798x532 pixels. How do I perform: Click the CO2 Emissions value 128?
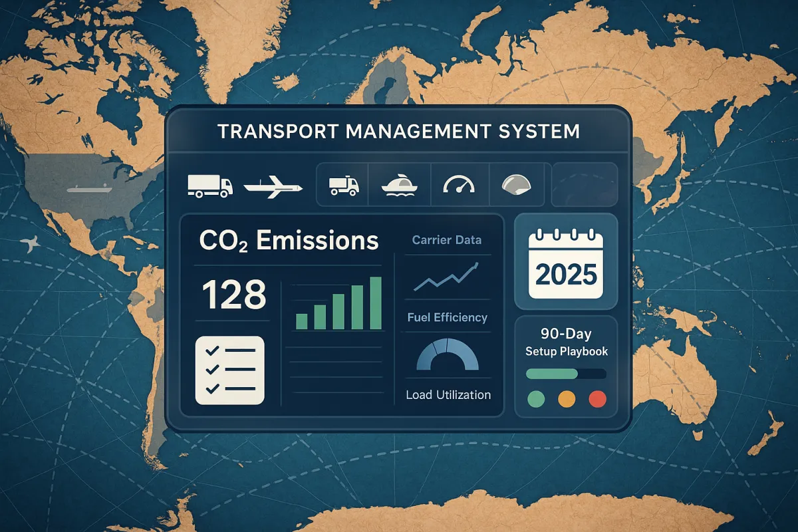(x=234, y=295)
